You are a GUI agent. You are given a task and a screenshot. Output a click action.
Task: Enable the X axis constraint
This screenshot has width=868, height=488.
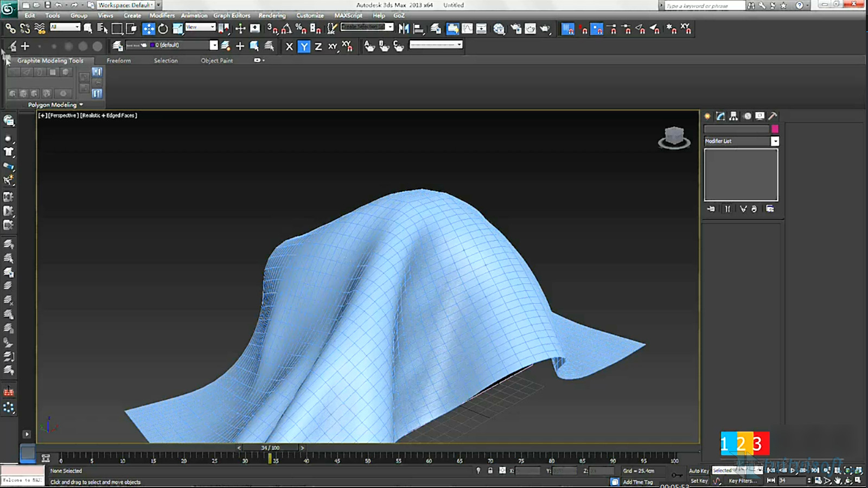point(289,47)
